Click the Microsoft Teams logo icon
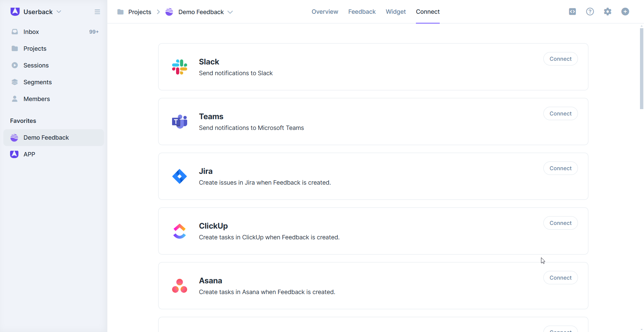644x332 pixels. point(179,122)
